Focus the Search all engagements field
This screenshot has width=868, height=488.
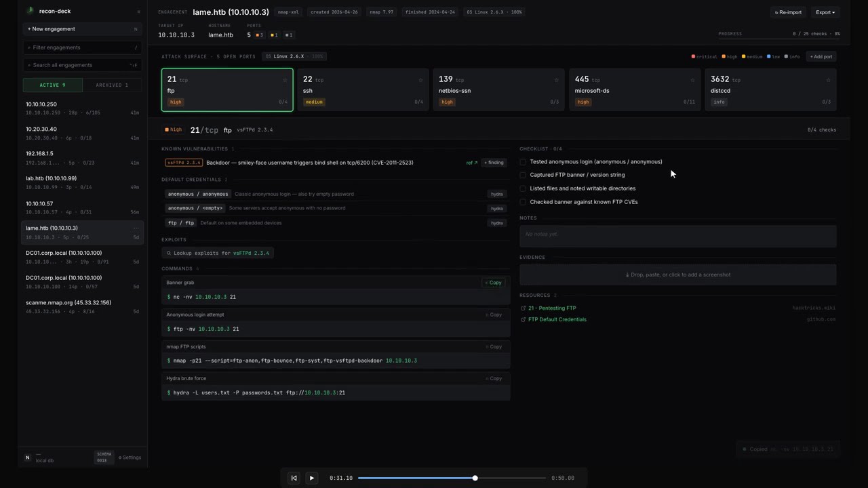[x=82, y=65]
